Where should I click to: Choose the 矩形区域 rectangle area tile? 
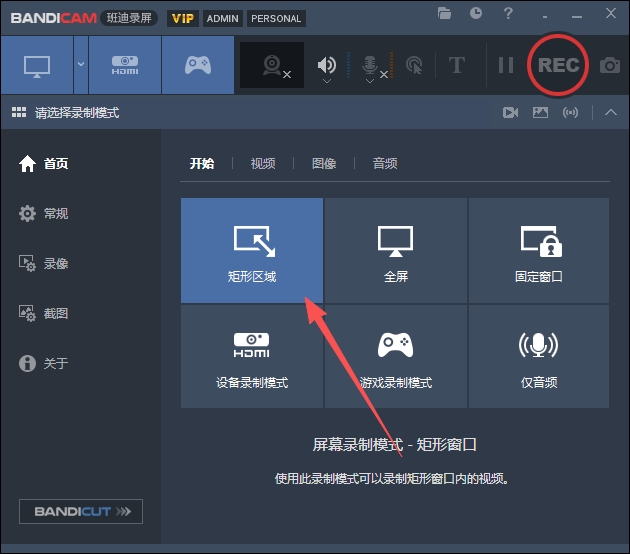pos(252,250)
